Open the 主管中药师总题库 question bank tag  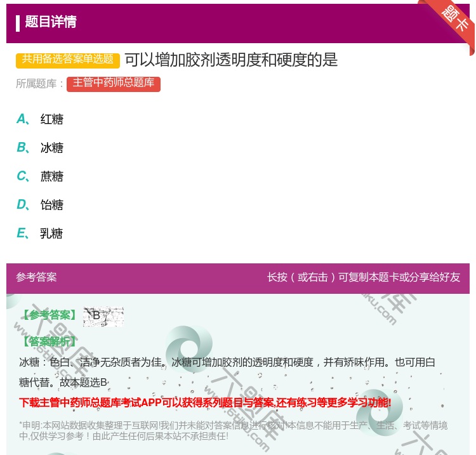coord(114,84)
